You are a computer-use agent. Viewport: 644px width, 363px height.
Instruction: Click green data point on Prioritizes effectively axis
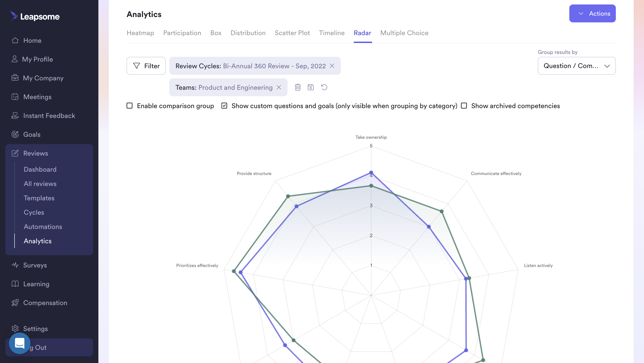pos(234,271)
